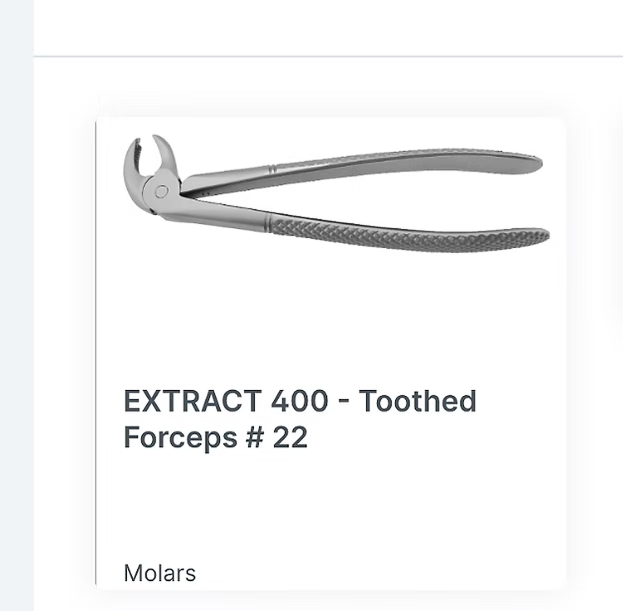The image size is (623, 611).
Task: Click the card's left vertical border line
Action: (x=96, y=350)
